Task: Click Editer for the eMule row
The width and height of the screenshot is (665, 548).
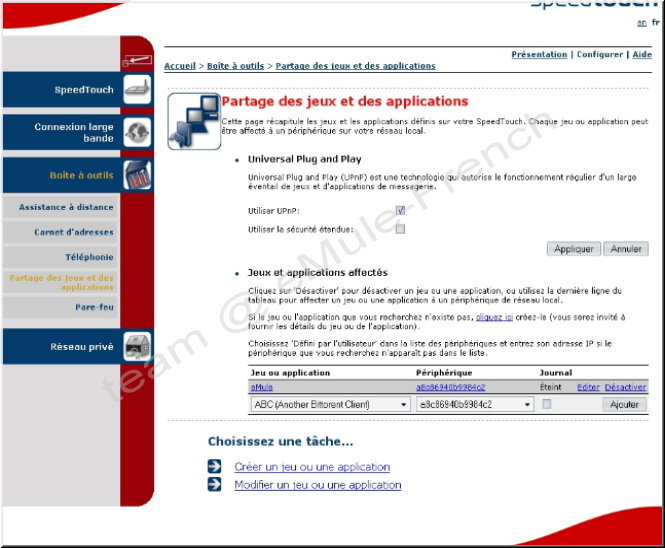Action: 588,387
